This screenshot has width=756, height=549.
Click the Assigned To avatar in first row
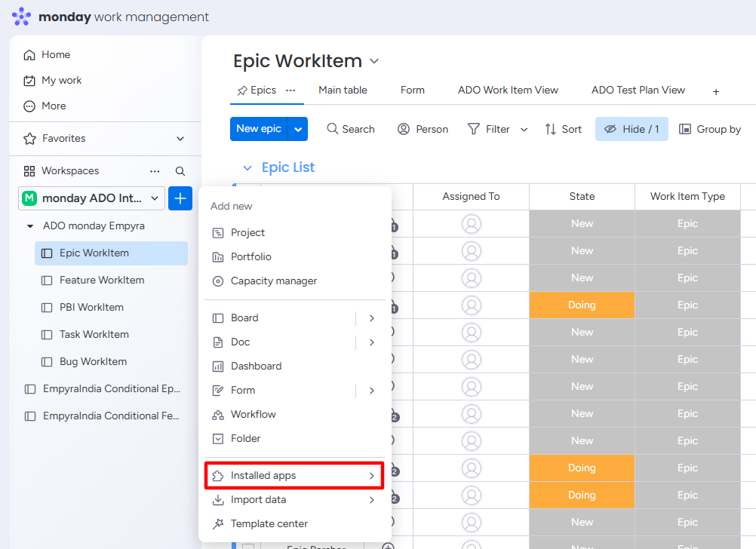(472, 224)
